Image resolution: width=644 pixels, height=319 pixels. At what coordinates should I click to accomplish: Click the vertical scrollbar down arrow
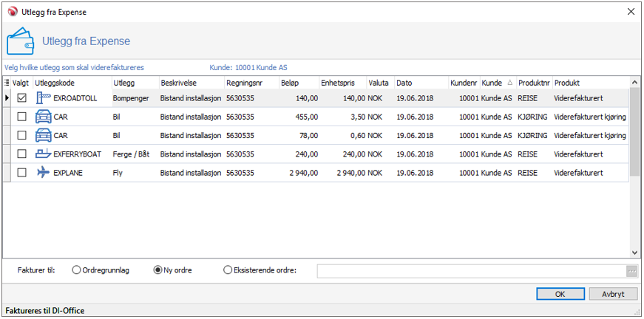pyautogui.click(x=634, y=252)
